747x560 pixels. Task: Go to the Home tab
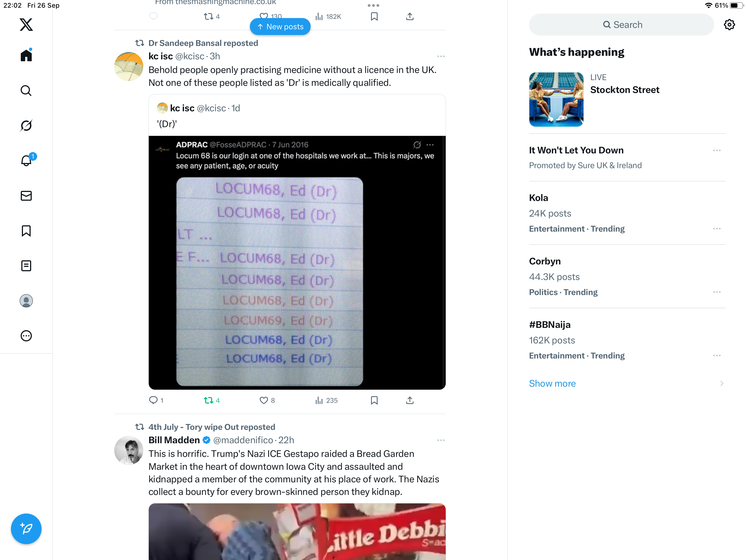point(26,55)
